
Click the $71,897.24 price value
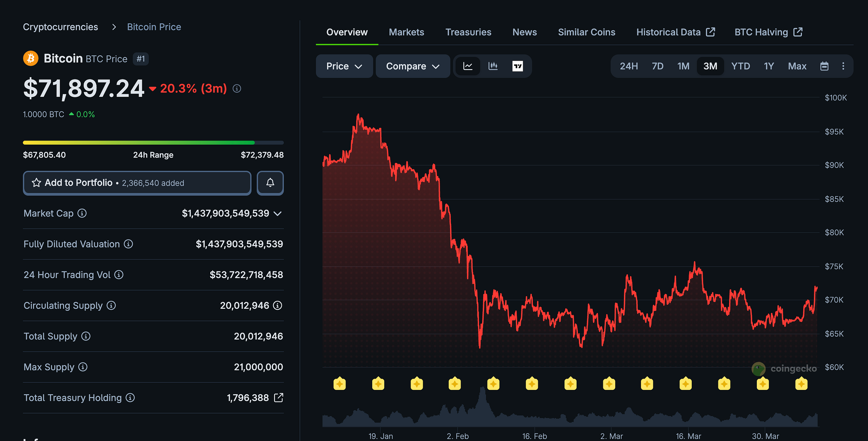(x=83, y=88)
